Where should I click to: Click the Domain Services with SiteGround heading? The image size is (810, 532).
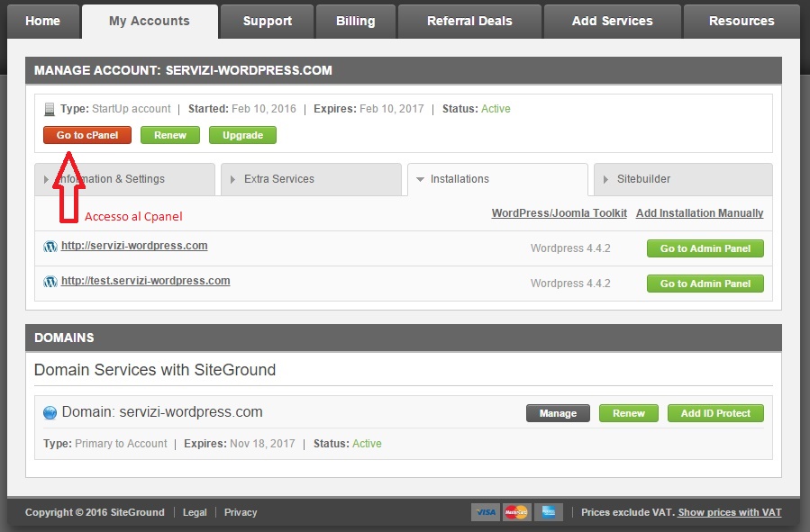coord(155,370)
